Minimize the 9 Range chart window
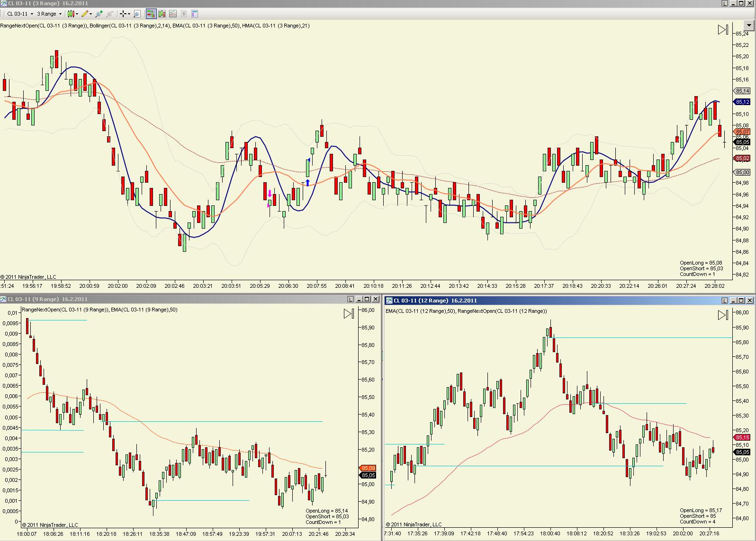The image size is (756, 541). click(x=359, y=299)
